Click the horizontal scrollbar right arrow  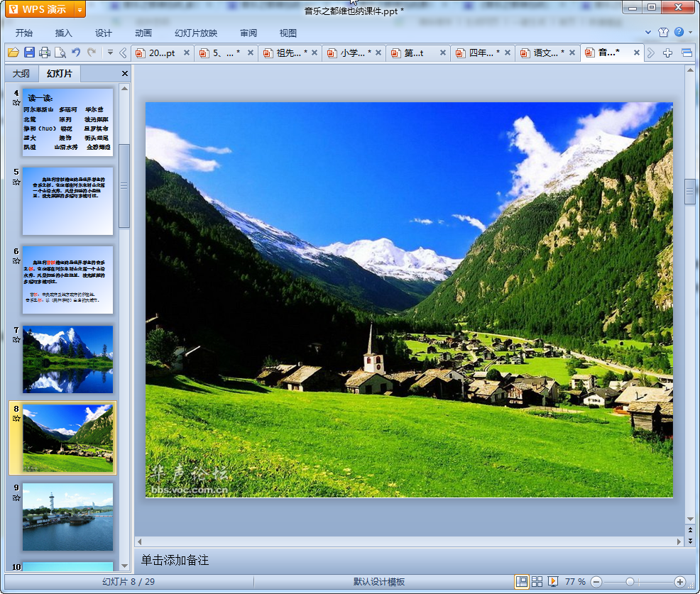pos(679,541)
